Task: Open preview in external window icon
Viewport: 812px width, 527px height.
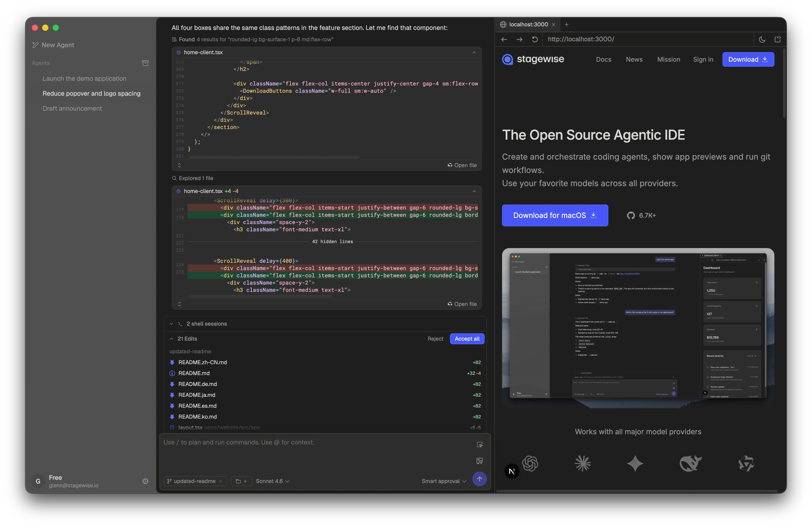Action: [x=778, y=39]
